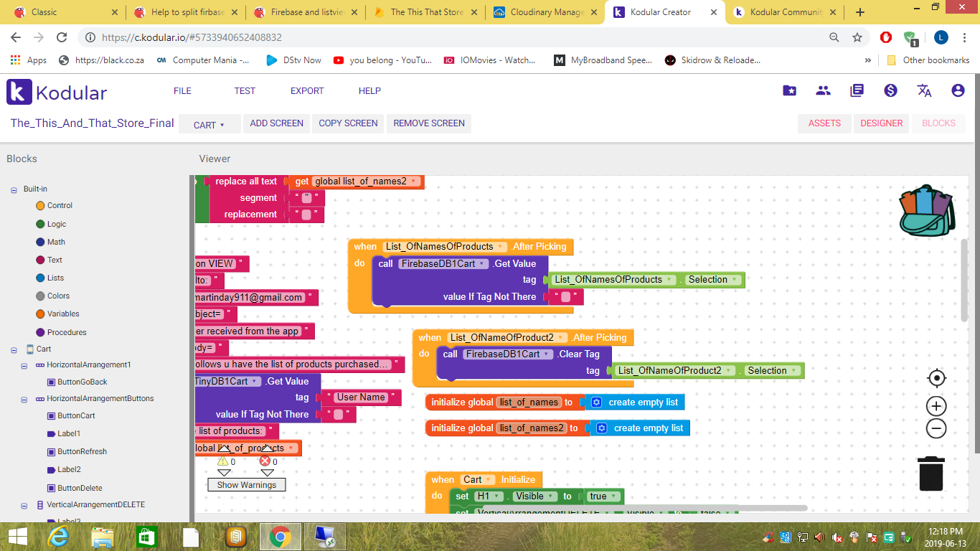This screenshot has width=980, height=551.
Task: Click the dollar sign icon in header
Action: tap(890, 90)
